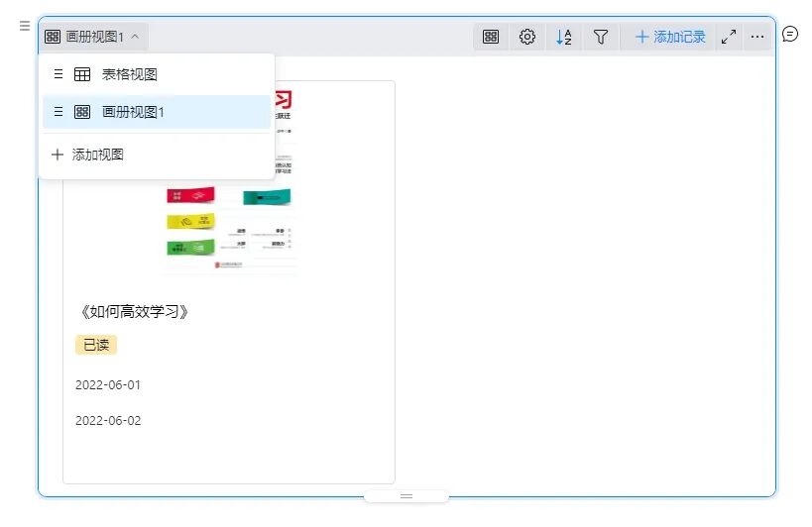Open the 画册视图1 view switcher dropdown
Image resolution: width=812 pixels, height=527 pixels.
pyautogui.click(x=93, y=37)
